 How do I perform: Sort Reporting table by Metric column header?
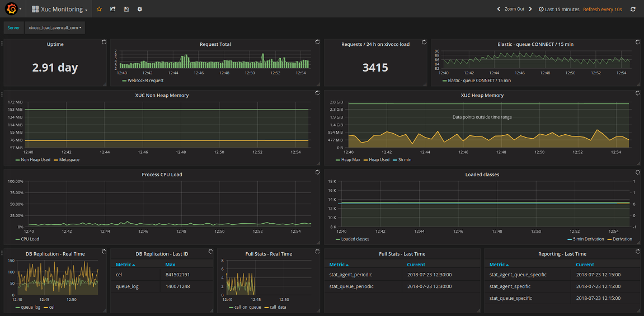tap(497, 265)
